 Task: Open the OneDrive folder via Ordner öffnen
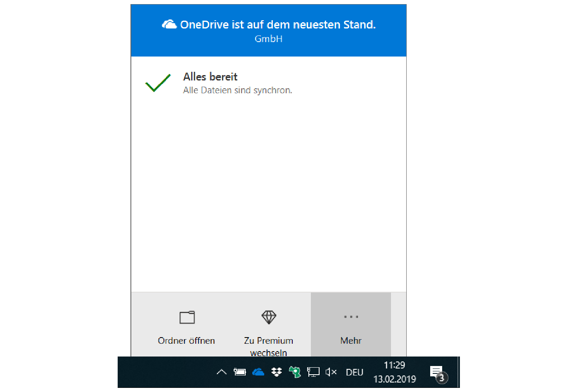[186, 325]
